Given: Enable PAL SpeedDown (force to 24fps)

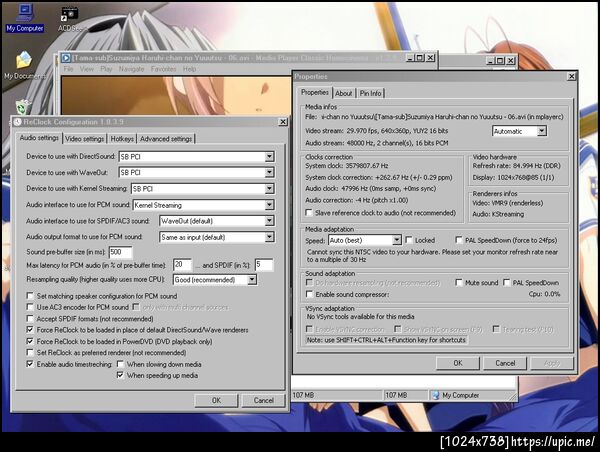Looking at the screenshot, I should tap(459, 240).
